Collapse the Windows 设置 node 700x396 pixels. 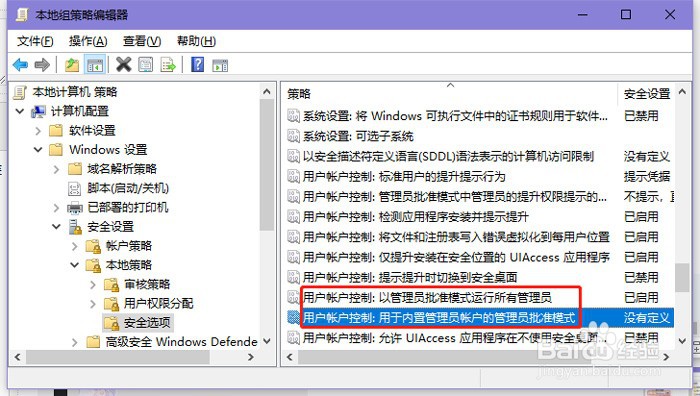click(38, 150)
